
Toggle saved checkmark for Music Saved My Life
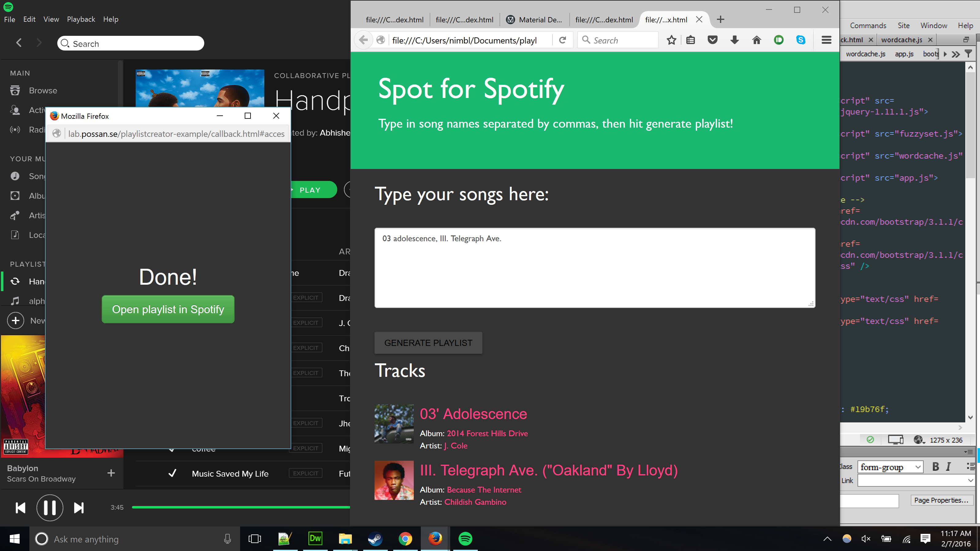[x=172, y=473]
